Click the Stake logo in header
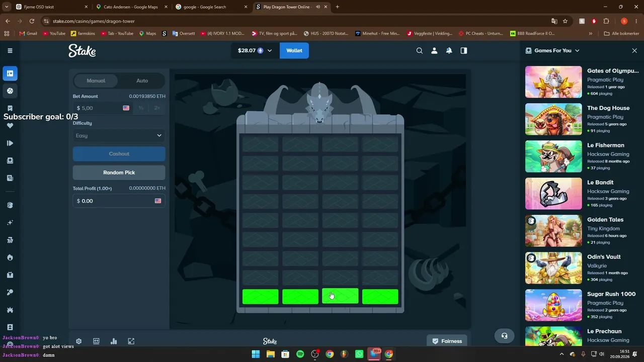The image size is (644, 362). tap(82, 50)
